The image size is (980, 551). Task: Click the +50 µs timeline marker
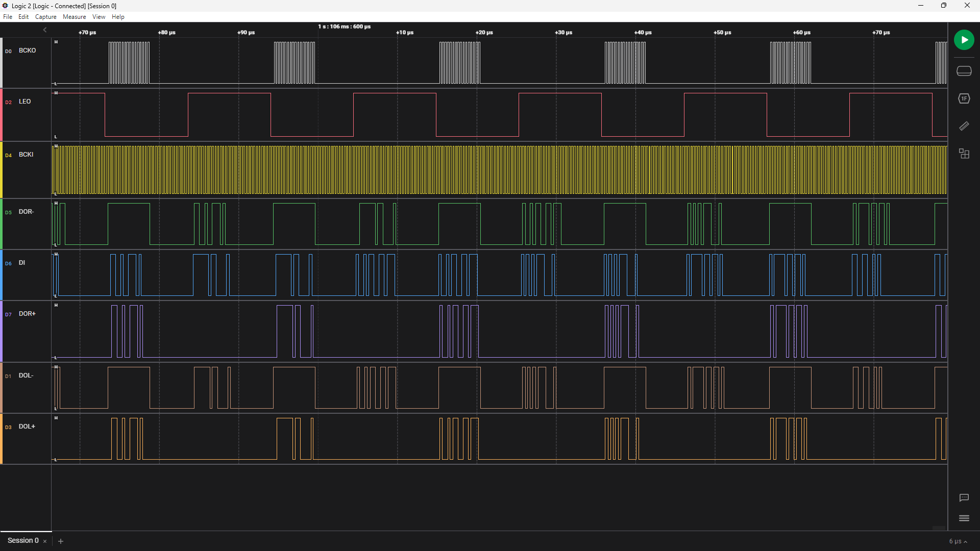(722, 32)
